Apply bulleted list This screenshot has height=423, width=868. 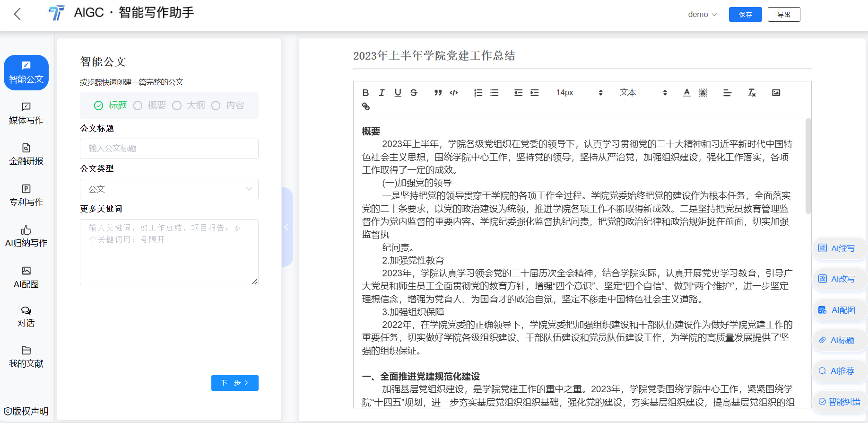pos(495,93)
